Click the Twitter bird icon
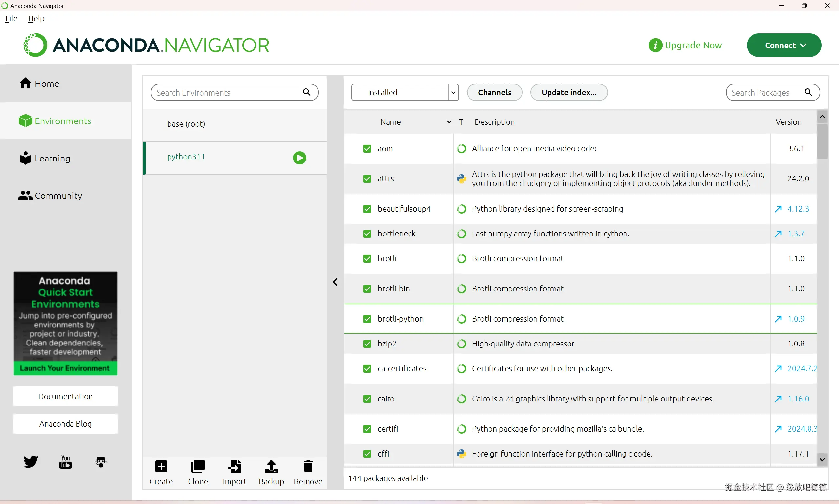This screenshot has height=504, width=839. pyautogui.click(x=30, y=462)
